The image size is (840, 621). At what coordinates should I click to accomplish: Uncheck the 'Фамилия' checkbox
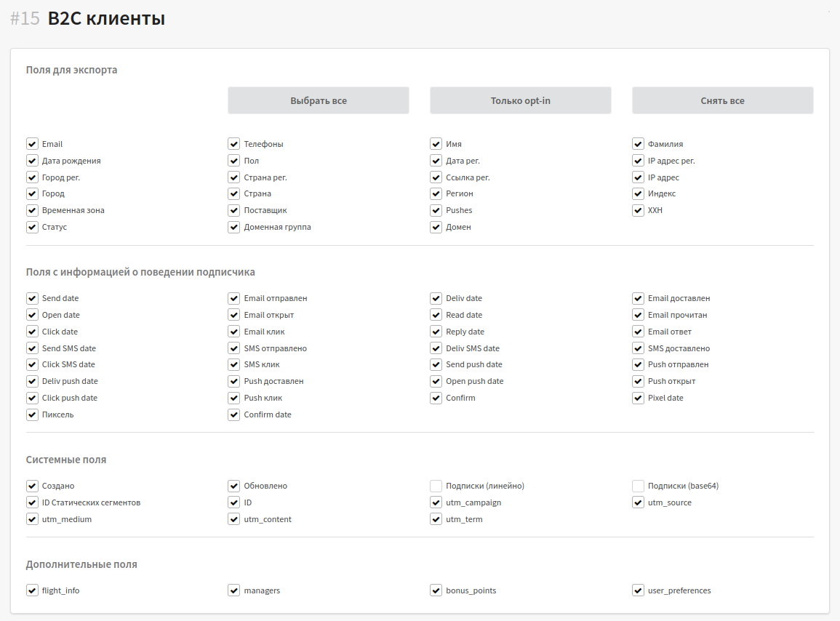coord(638,144)
